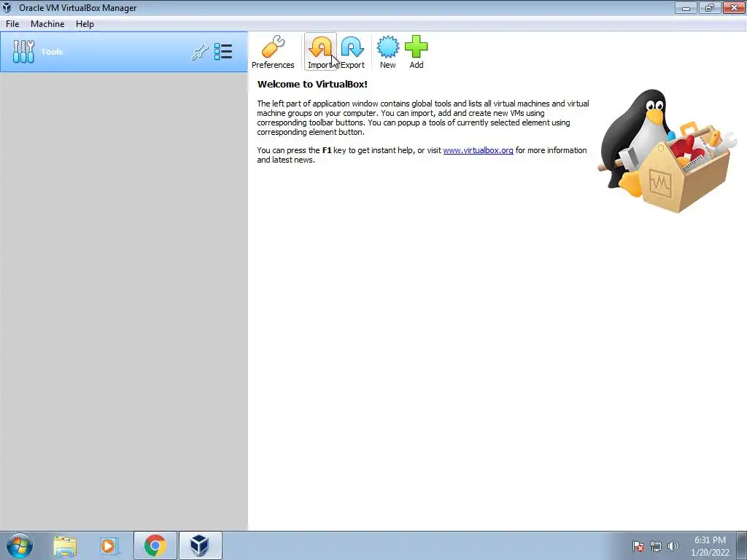Screen dimensions: 747x560
Task: Click the Export appliance toolbar button
Action: pyautogui.click(x=352, y=52)
